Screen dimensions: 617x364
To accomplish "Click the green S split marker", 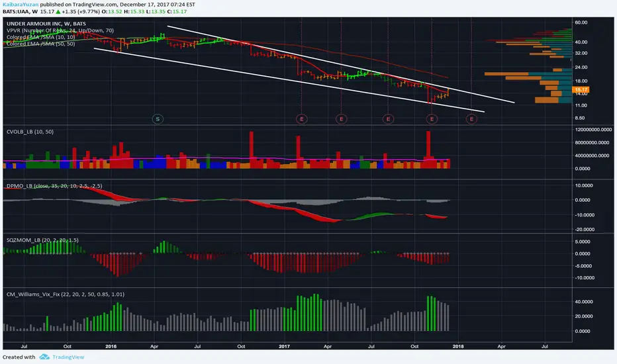I will coord(158,119).
